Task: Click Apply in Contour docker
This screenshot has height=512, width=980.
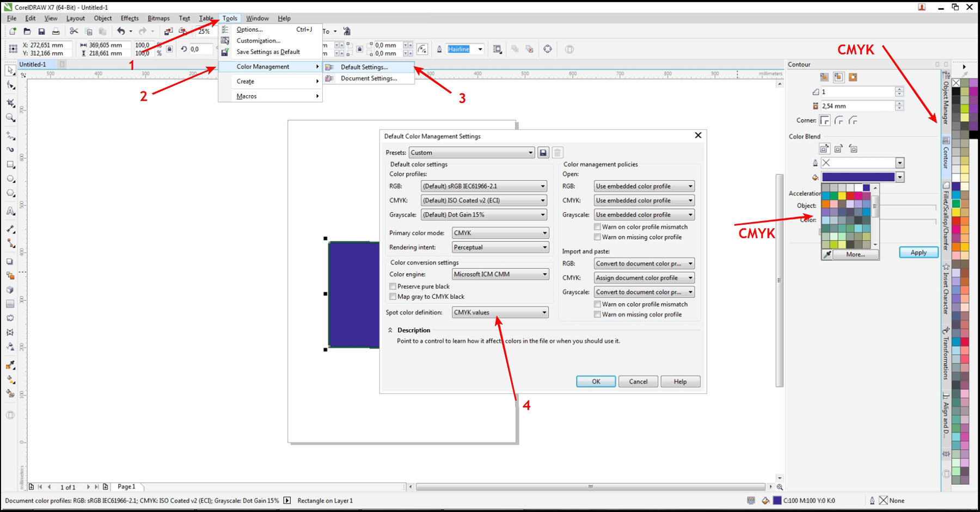Action: 918,252
